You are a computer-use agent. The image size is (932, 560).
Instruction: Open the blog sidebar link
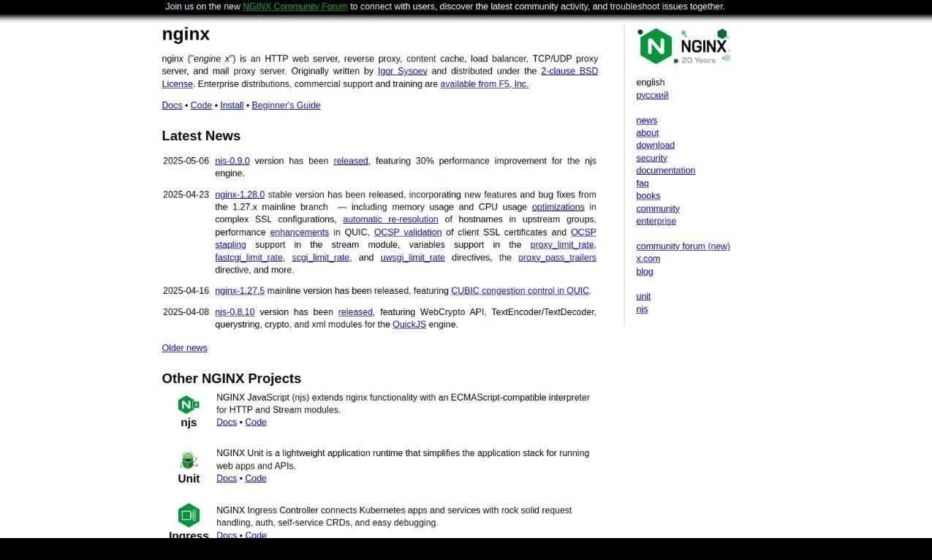(x=645, y=272)
